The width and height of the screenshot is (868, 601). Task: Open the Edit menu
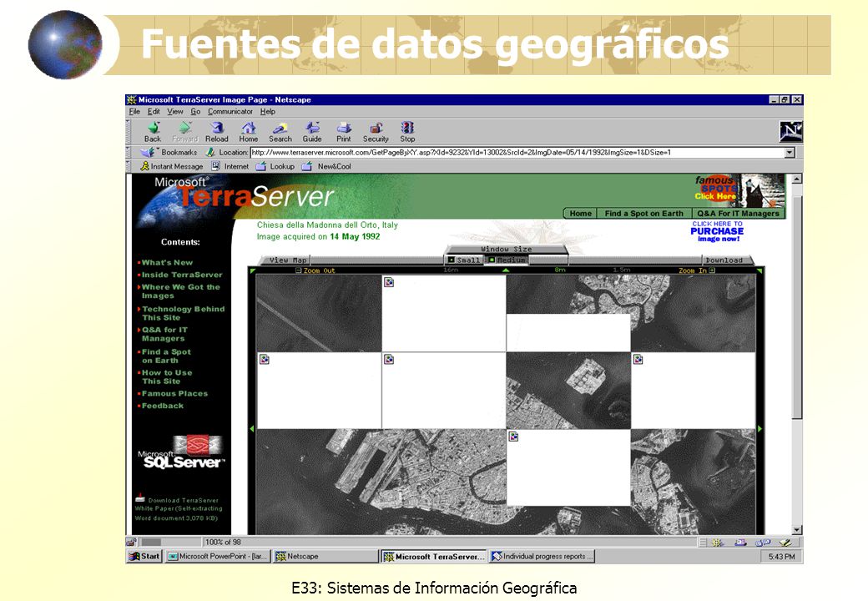click(154, 111)
